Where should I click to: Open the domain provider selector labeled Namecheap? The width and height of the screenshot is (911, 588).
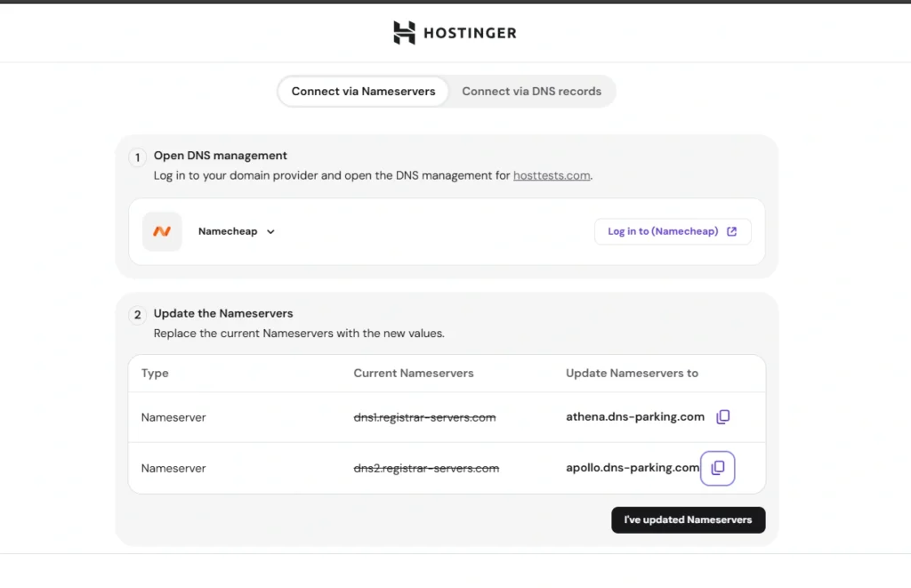[228, 231]
